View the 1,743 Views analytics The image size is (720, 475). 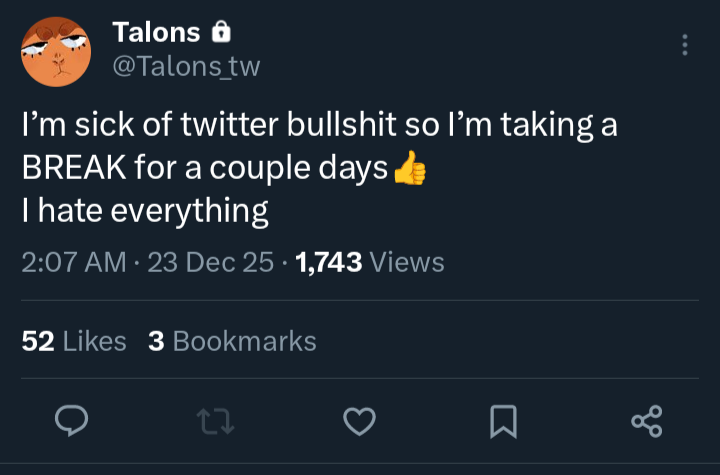tap(370, 262)
